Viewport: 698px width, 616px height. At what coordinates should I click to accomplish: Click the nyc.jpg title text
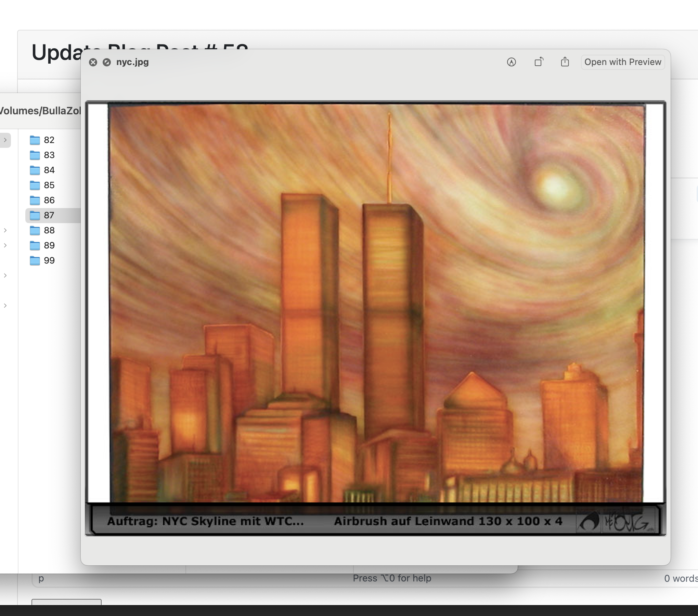(x=132, y=62)
